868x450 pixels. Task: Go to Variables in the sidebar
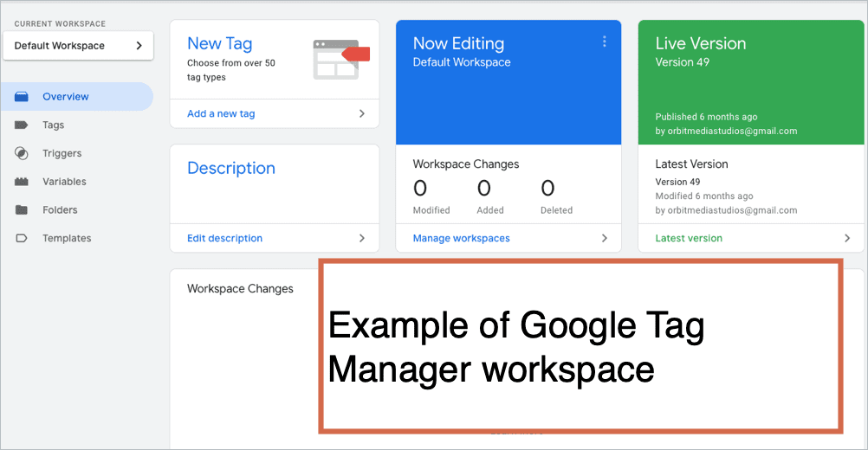tap(64, 182)
